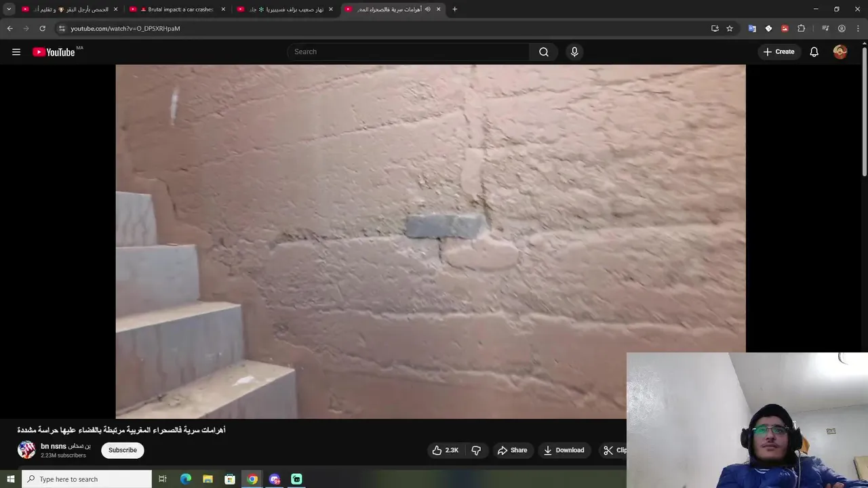Viewport: 868px width, 488px height.
Task: Open the Windows Start menu
Action: click(10, 479)
